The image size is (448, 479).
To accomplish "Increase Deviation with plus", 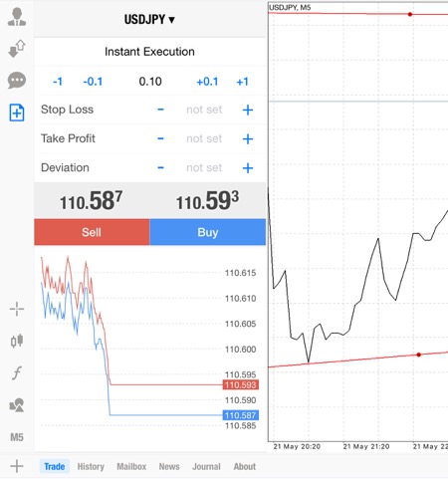I will coord(248,168).
